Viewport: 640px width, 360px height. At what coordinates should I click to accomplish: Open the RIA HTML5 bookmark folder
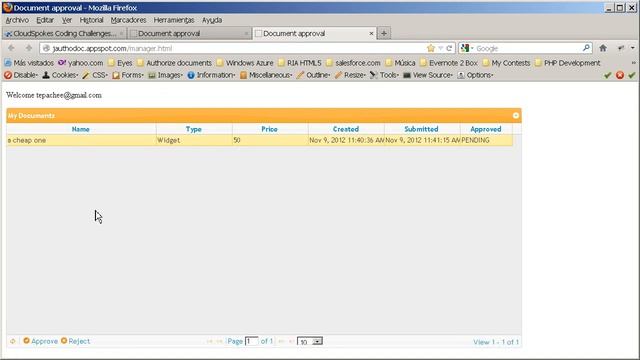(x=300, y=63)
